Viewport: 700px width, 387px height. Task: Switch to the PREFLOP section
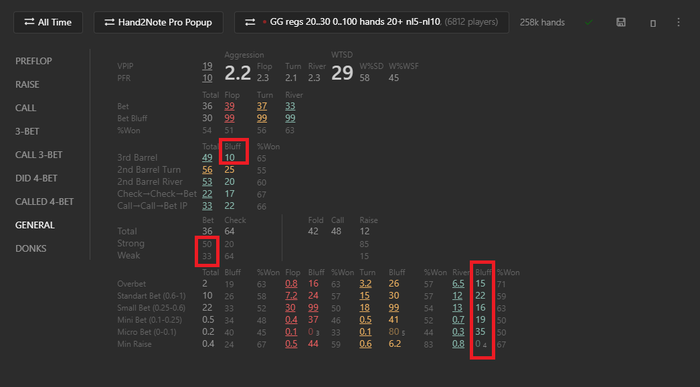(33, 61)
